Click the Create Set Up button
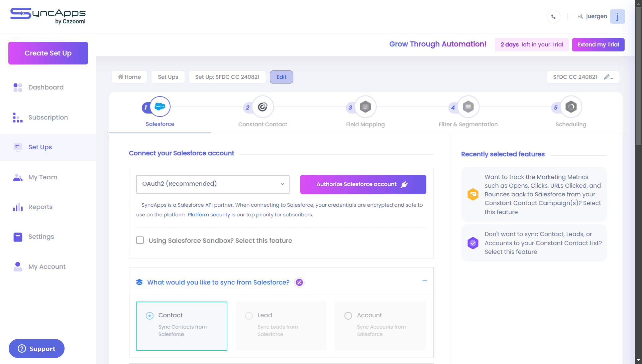The width and height of the screenshot is (642, 364). point(48,53)
